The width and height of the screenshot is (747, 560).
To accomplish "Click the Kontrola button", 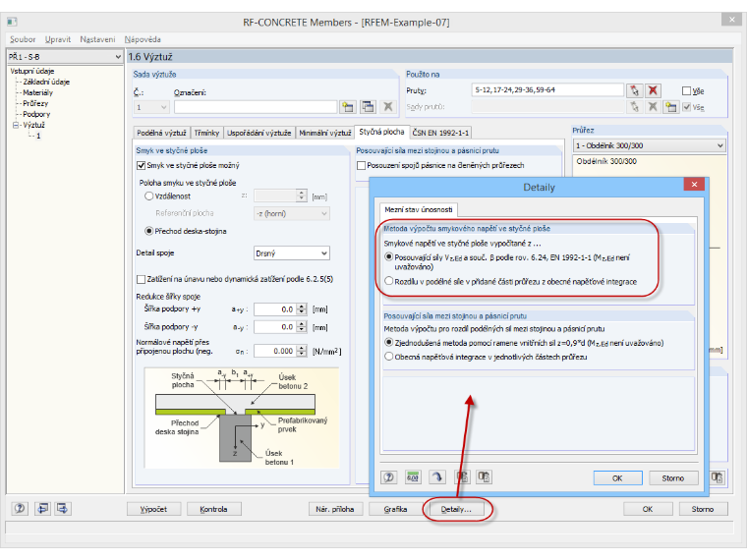I will (214, 509).
